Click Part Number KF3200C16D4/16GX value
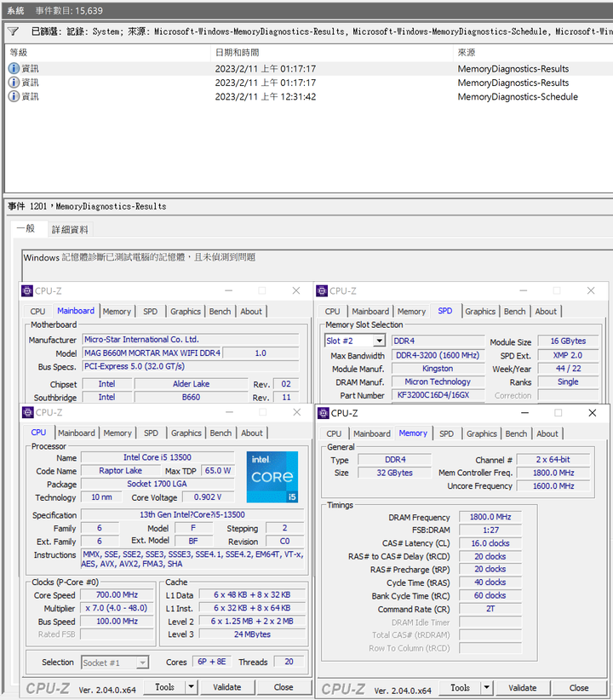 (438, 395)
